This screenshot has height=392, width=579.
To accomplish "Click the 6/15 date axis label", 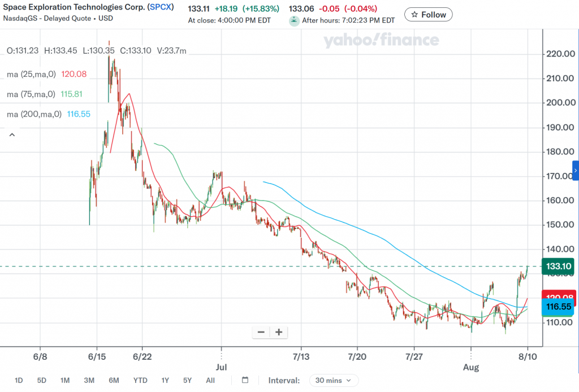I will [97, 356].
